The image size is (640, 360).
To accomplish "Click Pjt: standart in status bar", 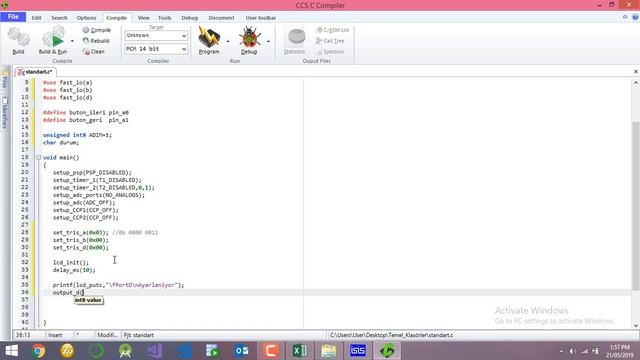I will pyautogui.click(x=139, y=335).
